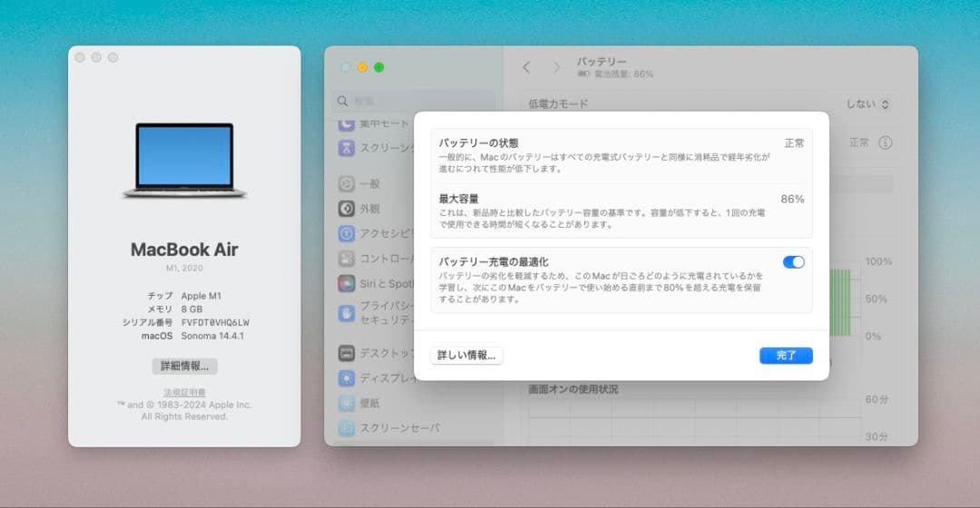Screen dimensions: 980x508
Task: Toggle バッテリー充電の最適化 switch
Action: point(793,262)
